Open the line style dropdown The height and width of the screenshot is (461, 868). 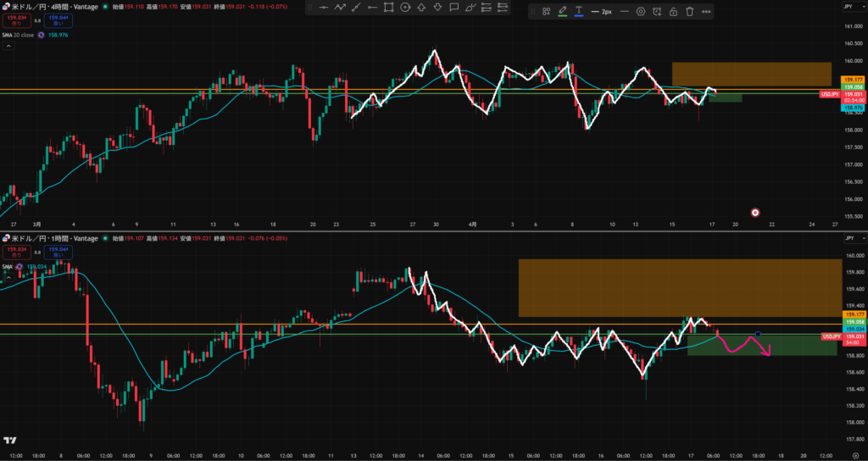click(624, 12)
